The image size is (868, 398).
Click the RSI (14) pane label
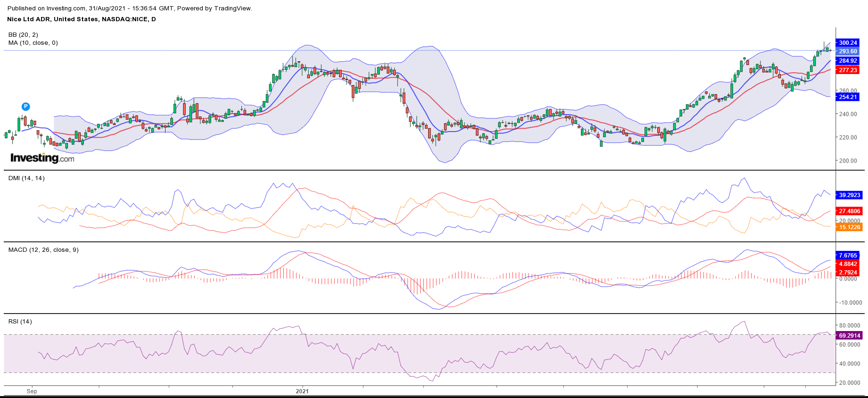coord(20,322)
